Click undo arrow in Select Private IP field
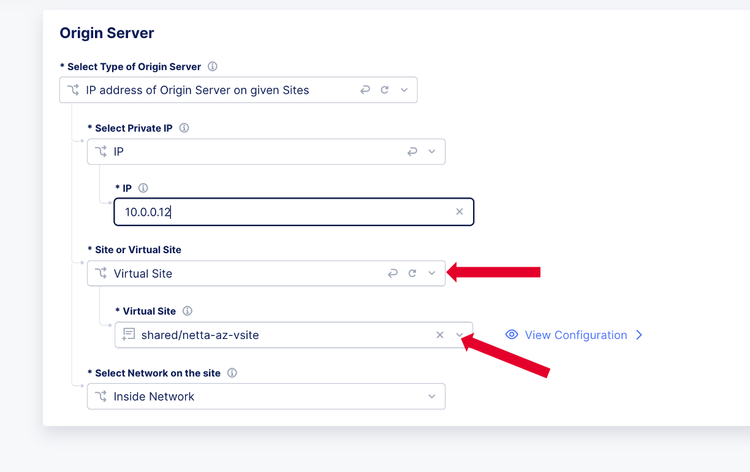 (412, 152)
